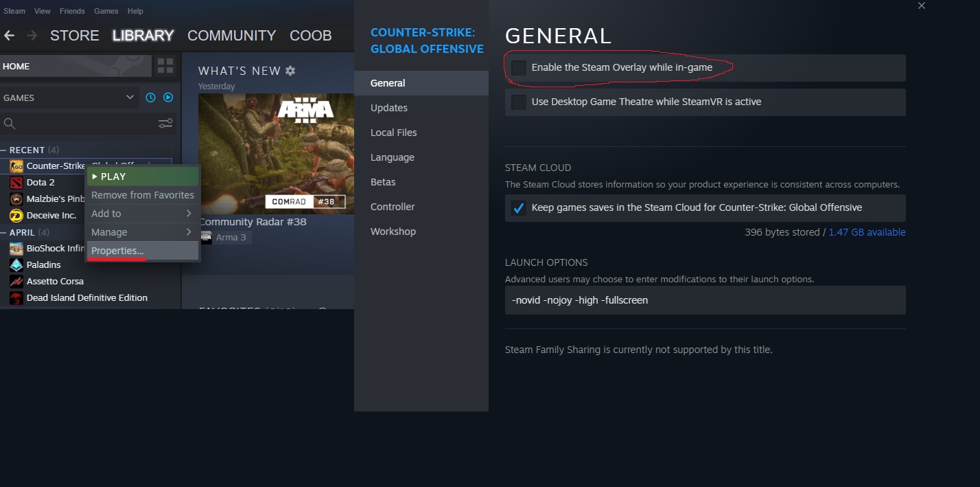Collapse the APRIL games section
Image resolution: width=980 pixels, height=487 pixels.
(3, 233)
